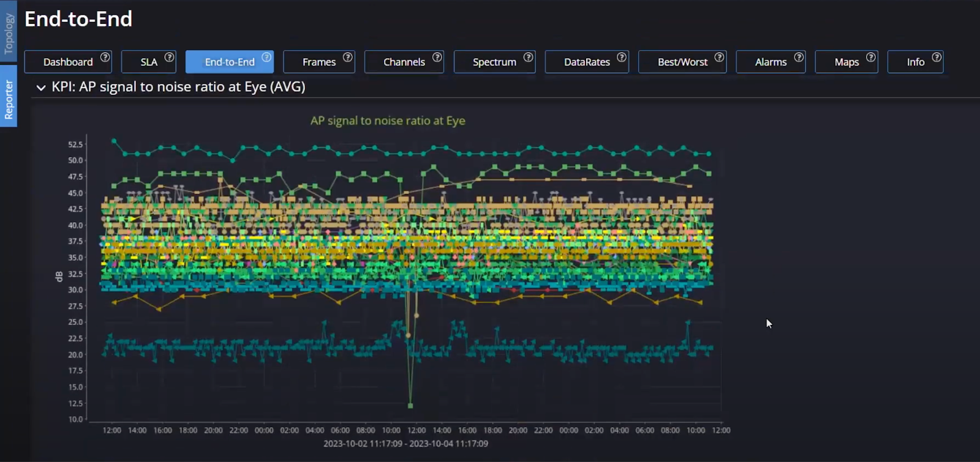Open the Spectrum tab
Screen dimensions: 980x462
pos(494,62)
